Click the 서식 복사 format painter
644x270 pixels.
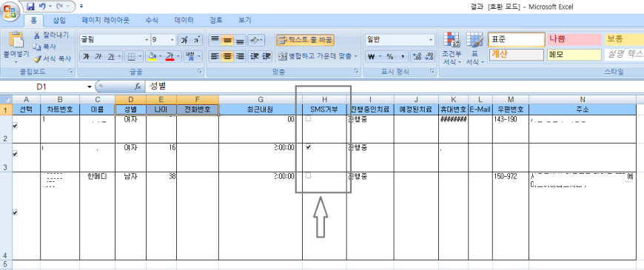(52, 58)
